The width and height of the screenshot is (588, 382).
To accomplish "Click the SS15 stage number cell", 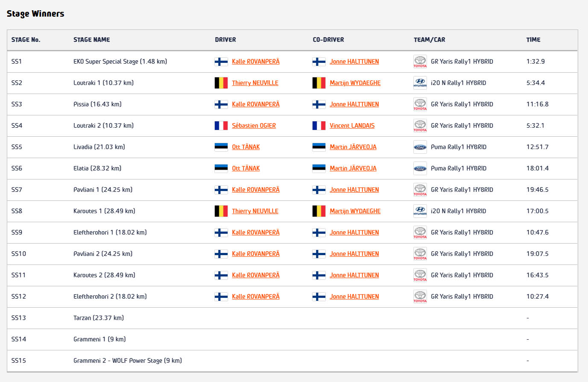I will [x=19, y=361].
